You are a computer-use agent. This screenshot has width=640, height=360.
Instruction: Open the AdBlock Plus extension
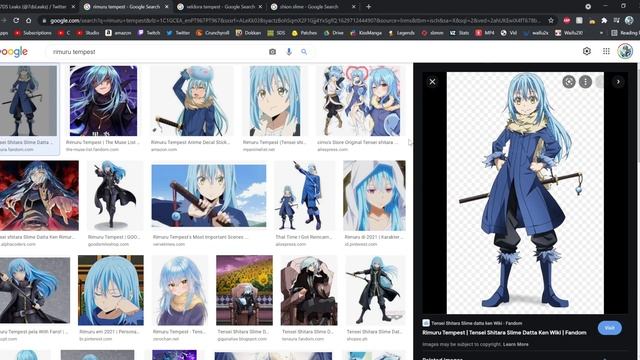pyautogui.click(x=567, y=20)
